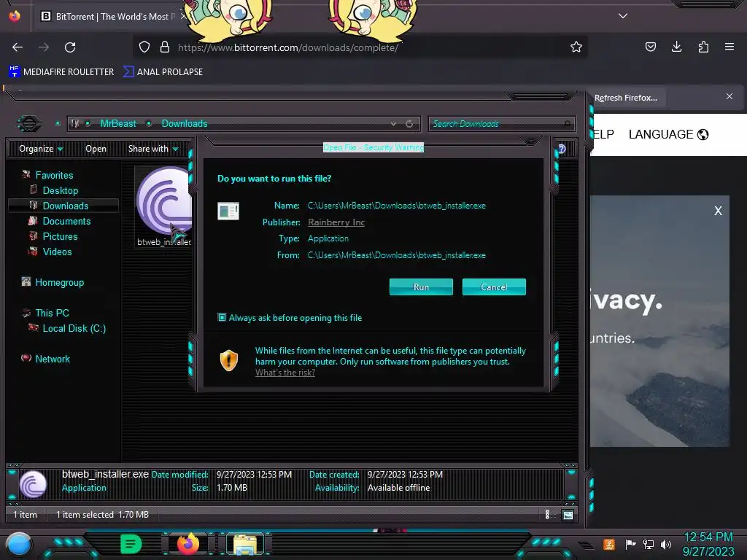Click Run in security warning
The image size is (747, 560).
pos(421,287)
